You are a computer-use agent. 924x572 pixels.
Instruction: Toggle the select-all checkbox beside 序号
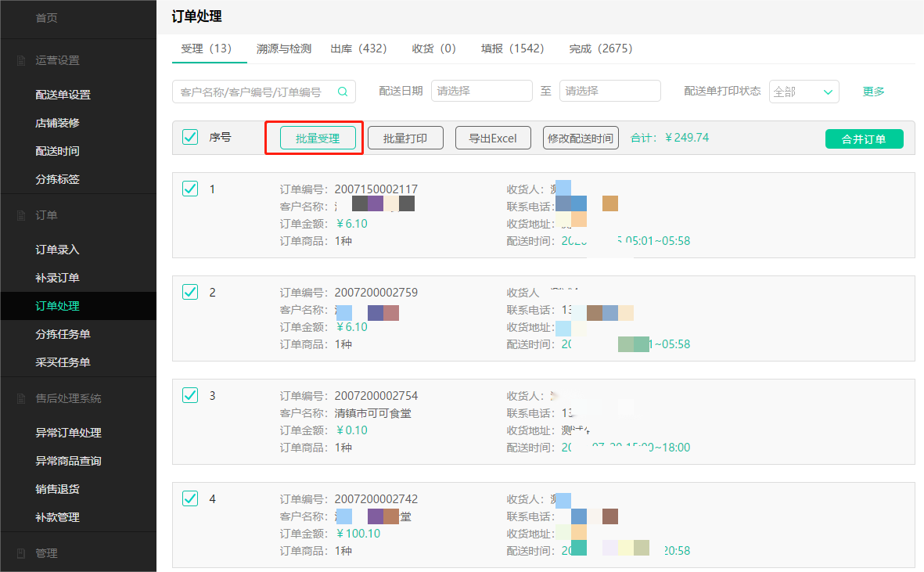(190, 138)
